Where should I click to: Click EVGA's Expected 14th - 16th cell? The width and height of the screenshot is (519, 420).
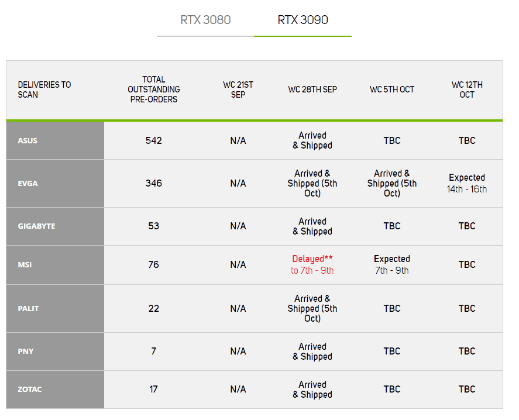point(467,183)
